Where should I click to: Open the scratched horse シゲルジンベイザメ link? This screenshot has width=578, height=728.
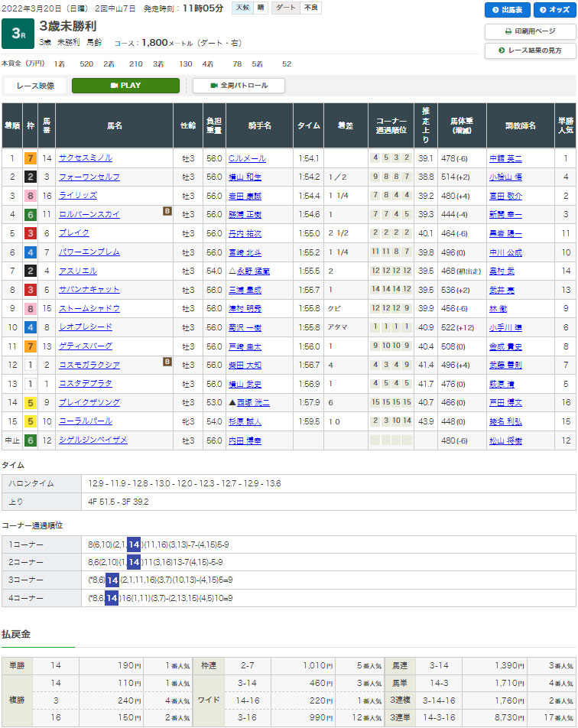[x=93, y=440]
